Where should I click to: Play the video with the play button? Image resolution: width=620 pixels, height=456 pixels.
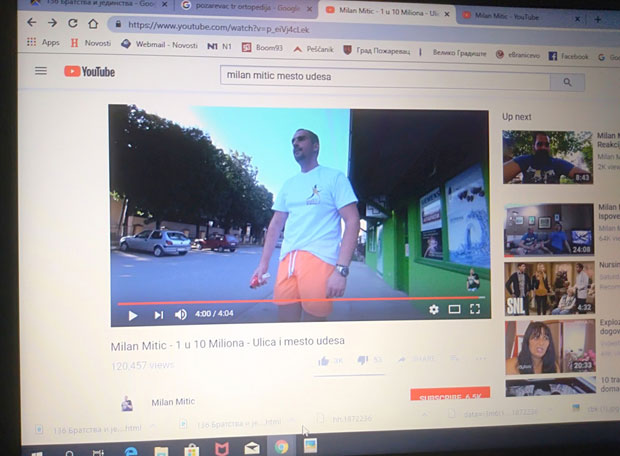click(132, 315)
